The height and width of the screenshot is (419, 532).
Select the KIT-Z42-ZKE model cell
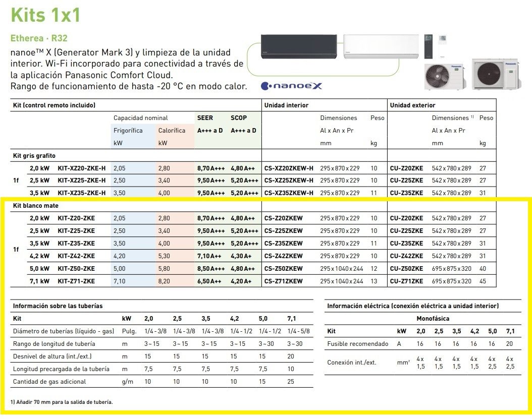[x=76, y=256]
